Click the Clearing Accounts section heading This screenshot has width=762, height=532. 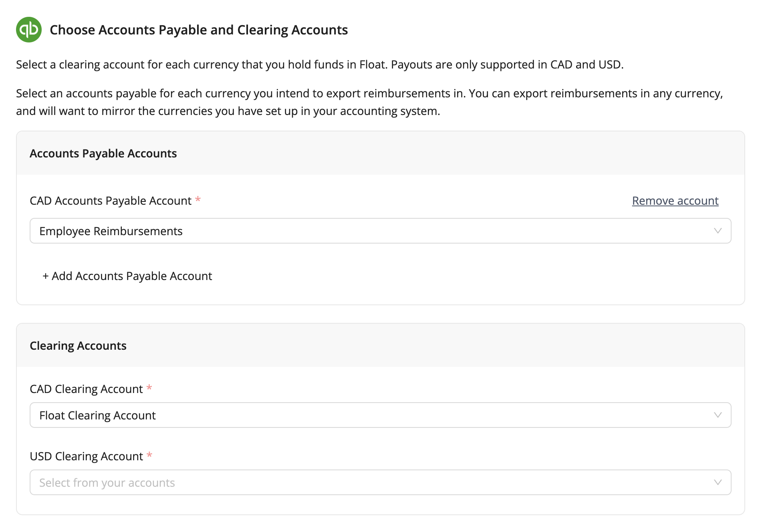click(x=78, y=346)
